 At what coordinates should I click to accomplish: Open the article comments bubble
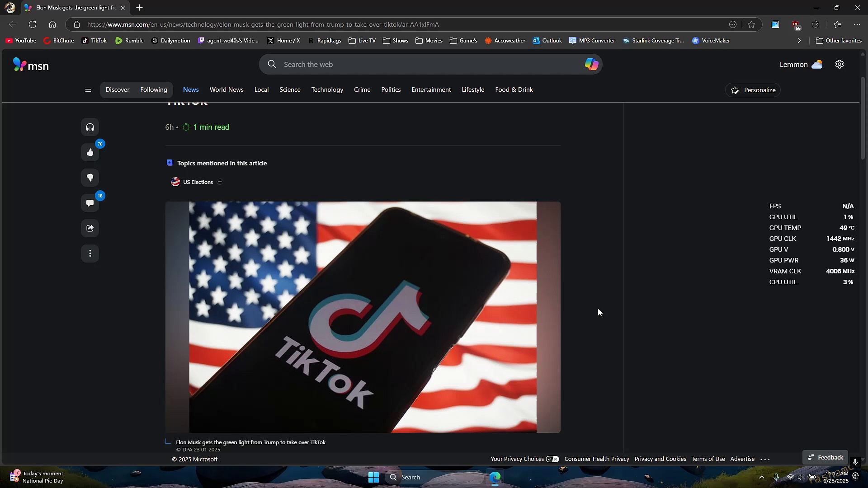point(90,203)
